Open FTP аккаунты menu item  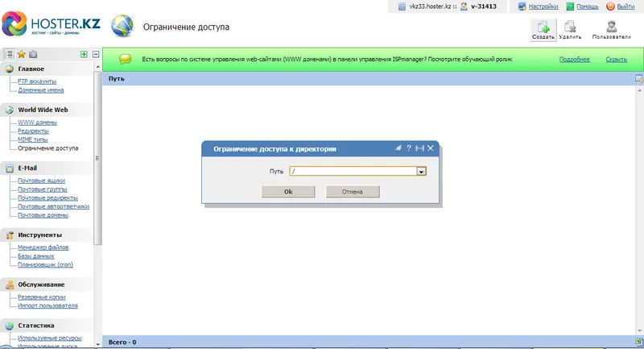(x=37, y=81)
